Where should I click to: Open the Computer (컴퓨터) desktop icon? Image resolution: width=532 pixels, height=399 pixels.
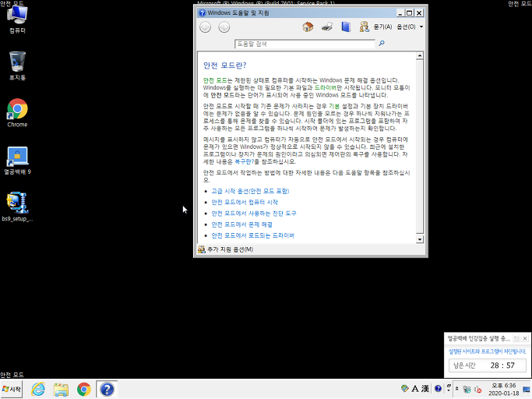[17, 19]
